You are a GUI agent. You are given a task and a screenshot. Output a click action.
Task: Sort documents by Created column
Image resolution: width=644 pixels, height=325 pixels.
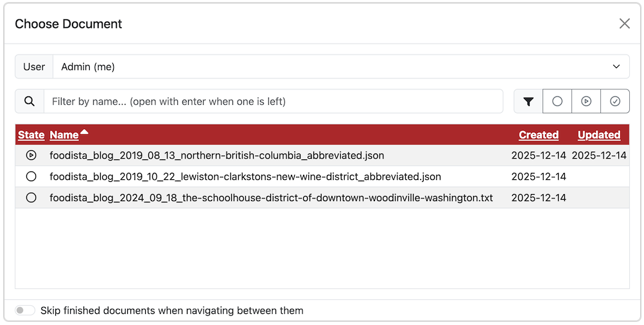pyautogui.click(x=538, y=135)
